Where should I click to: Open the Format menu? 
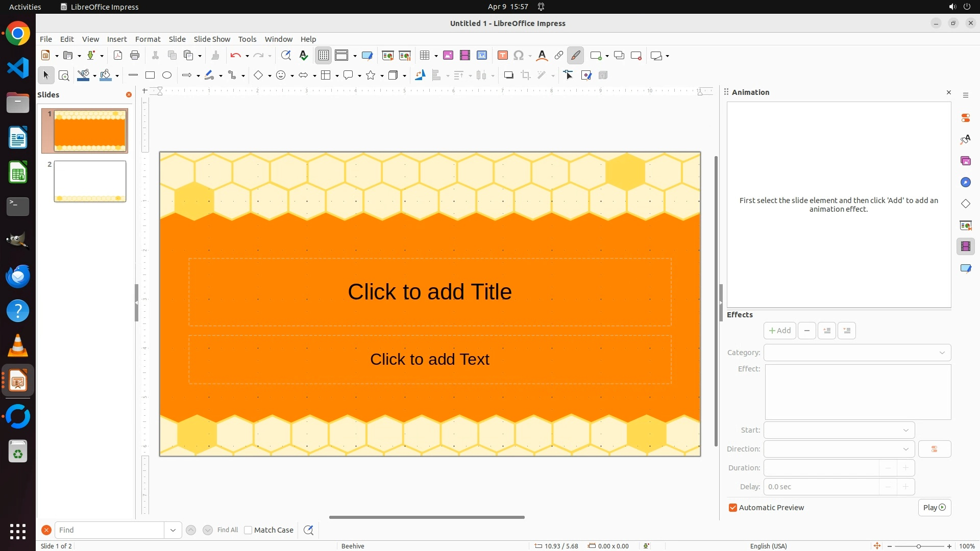148,39
